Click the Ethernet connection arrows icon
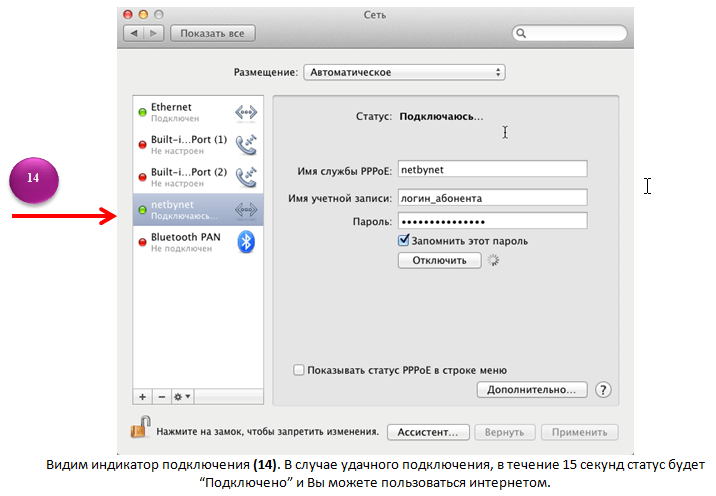Viewport: 716px width, 496px height. [x=246, y=112]
